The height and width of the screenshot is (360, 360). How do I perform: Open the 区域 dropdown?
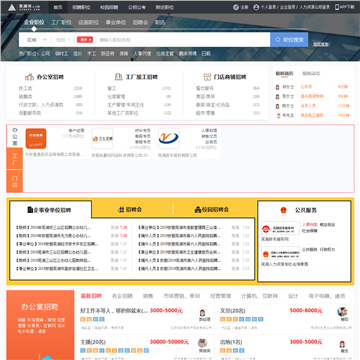[x=37, y=40]
